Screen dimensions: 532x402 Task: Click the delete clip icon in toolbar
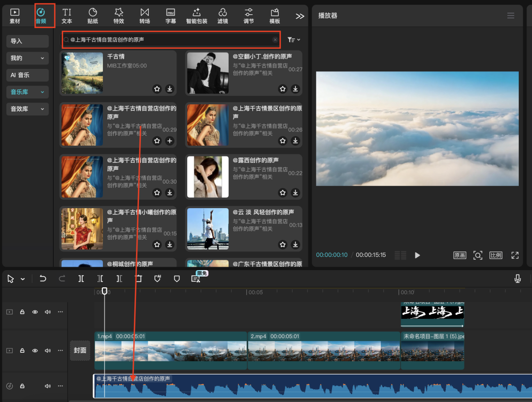(x=138, y=278)
